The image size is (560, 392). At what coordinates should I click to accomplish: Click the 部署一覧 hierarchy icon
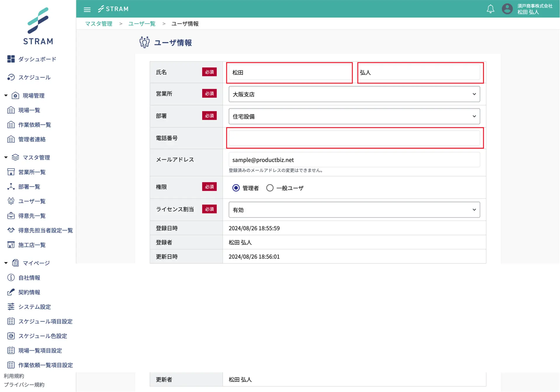(x=11, y=186)
